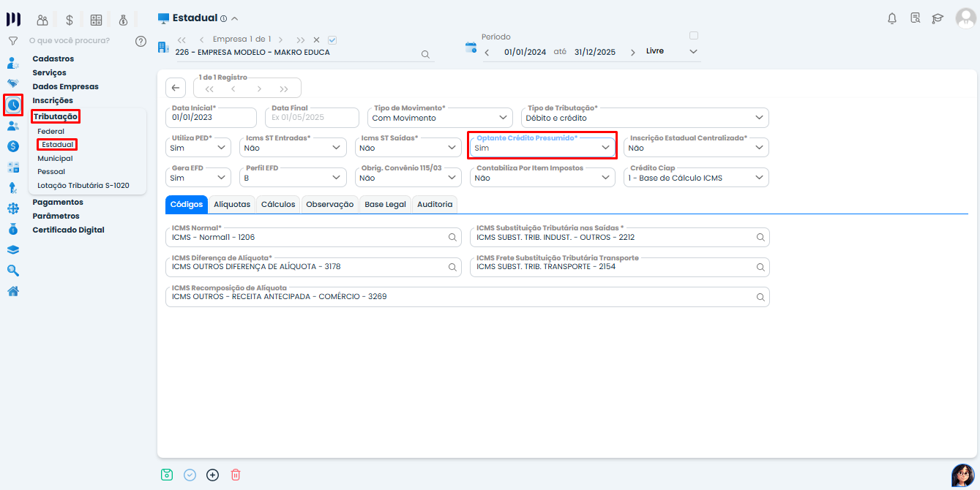The height and width of the screenshot is (490, 980).
Task: Toggle the checkbox beside company navigation
Action: pyautogui.click(x=332, y=39)
